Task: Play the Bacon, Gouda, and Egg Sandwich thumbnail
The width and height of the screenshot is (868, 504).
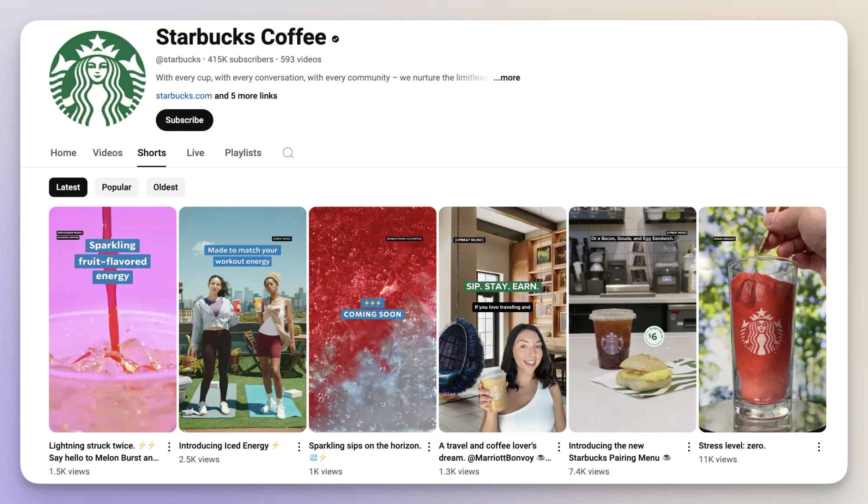Action: tap(632, 319)
